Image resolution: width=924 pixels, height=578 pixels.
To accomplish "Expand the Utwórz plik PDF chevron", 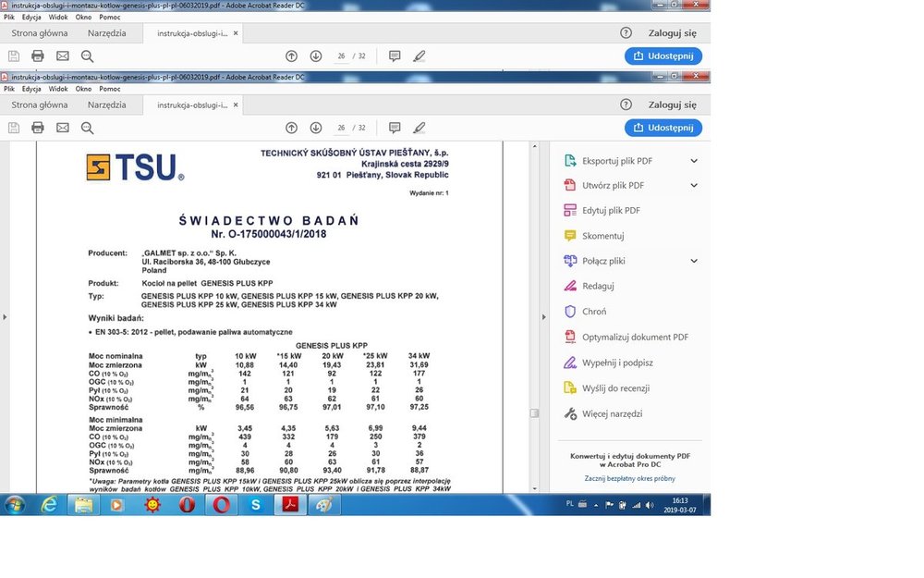I will pos(694,186).
